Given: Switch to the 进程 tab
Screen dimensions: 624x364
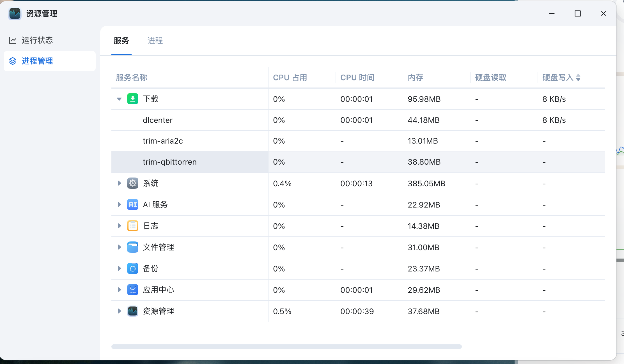Looking at the screenshot, I should point(155,41).
